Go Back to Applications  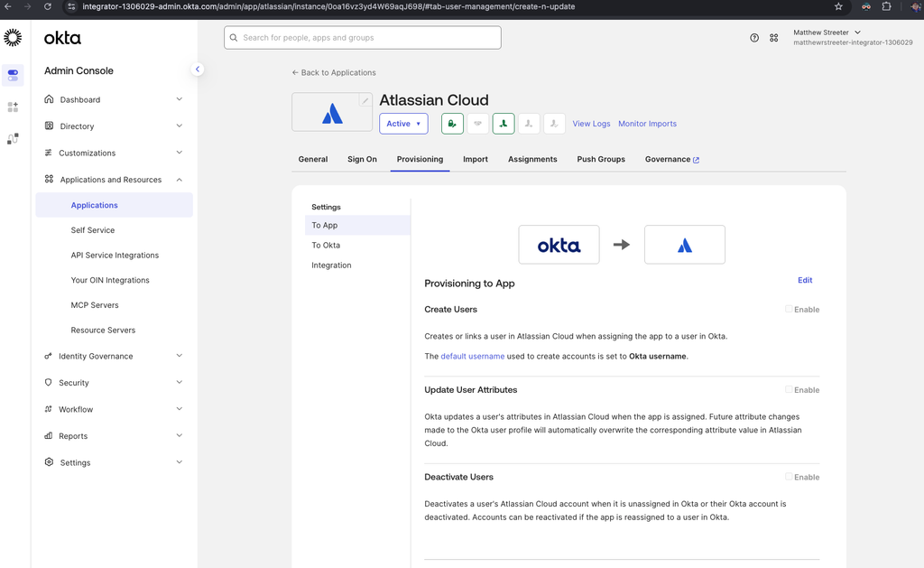[x=334, y=72]
